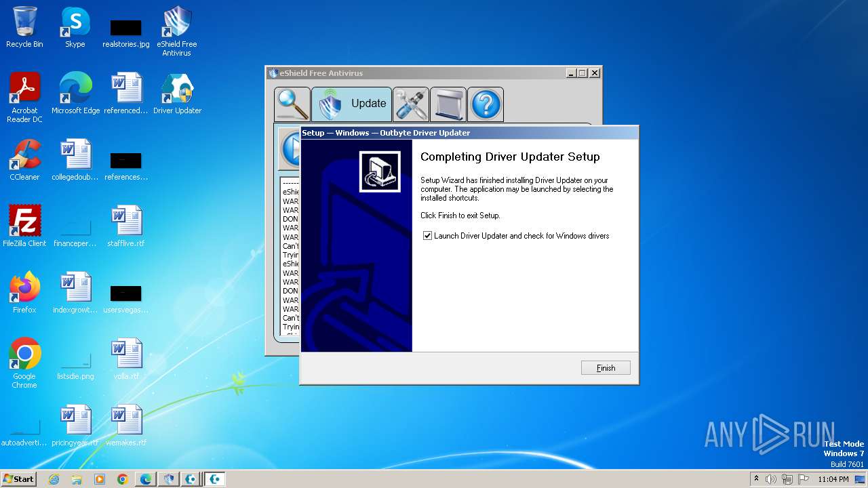Select the Update tab in eShield
The width and height of the screenshot is (868, 488).
[351, 104]
